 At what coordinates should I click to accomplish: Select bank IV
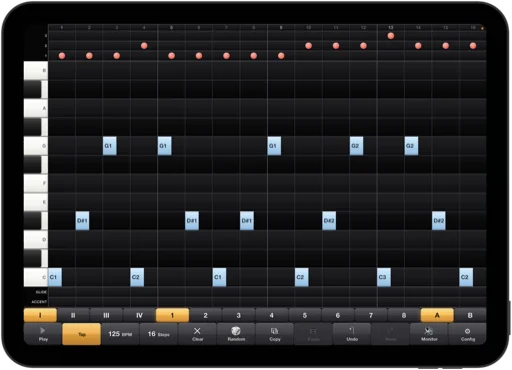coord(139,315)
